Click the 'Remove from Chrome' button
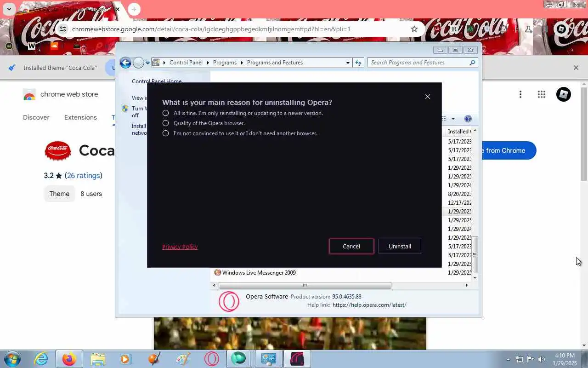The image size is (588, 368). tap(509, 150)
